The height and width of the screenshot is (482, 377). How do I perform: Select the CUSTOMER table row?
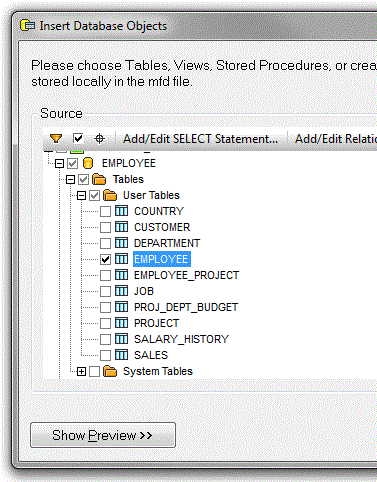coord(162,227)
